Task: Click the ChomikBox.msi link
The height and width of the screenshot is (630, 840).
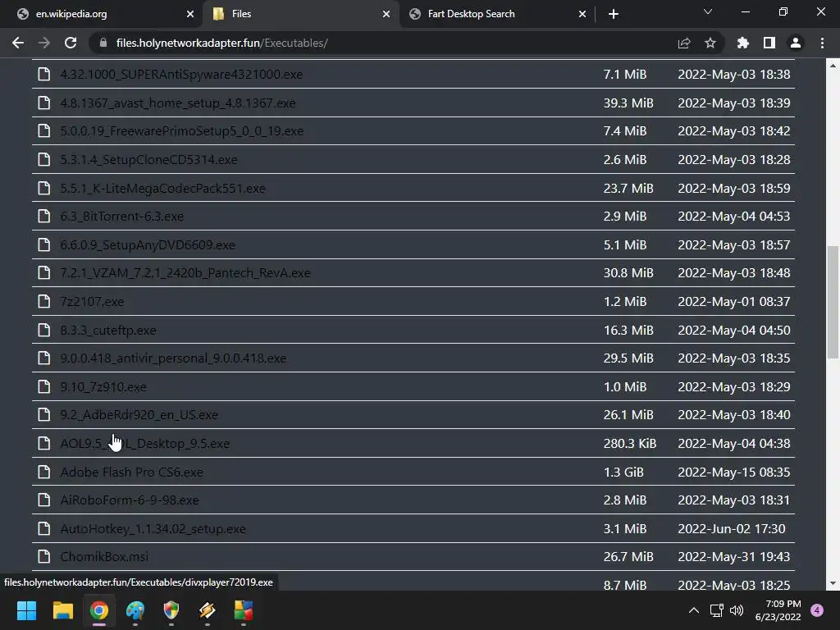Action: click(104, 557)
